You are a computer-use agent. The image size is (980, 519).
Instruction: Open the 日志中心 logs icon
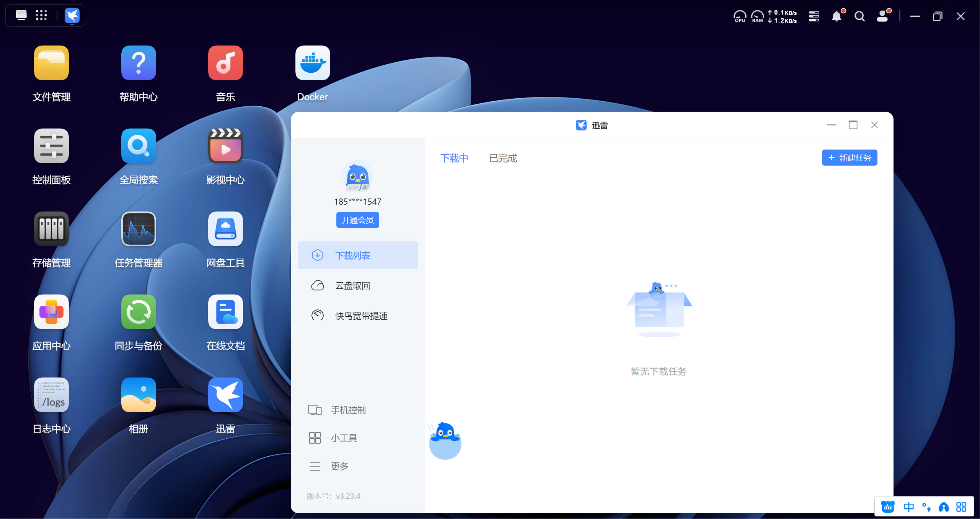(51, 395)
